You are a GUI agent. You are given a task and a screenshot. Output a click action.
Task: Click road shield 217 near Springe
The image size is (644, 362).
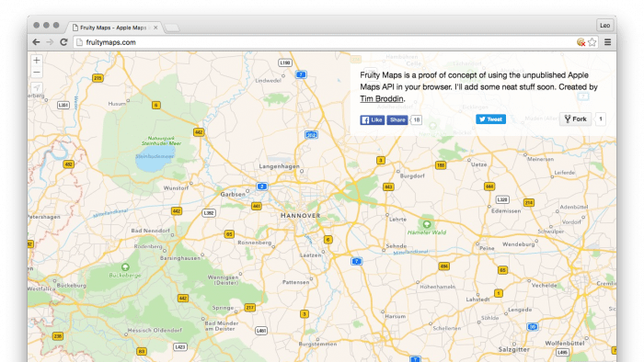pyautogui.click(x=249, y=308)
